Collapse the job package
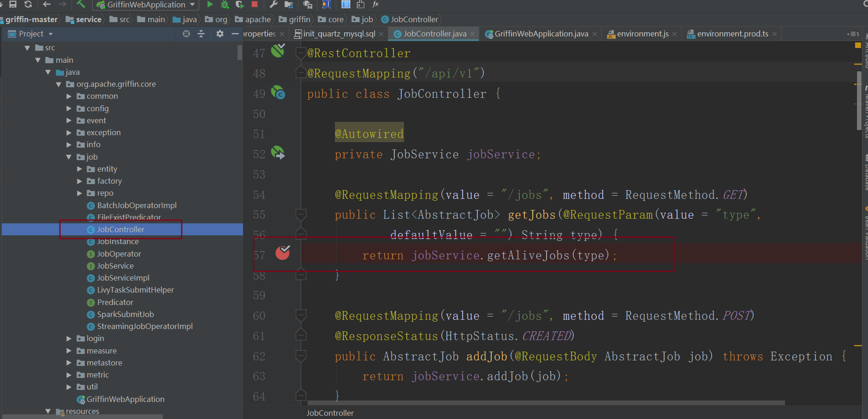Screen dimensions: 868x419 (x=69, y=157)
